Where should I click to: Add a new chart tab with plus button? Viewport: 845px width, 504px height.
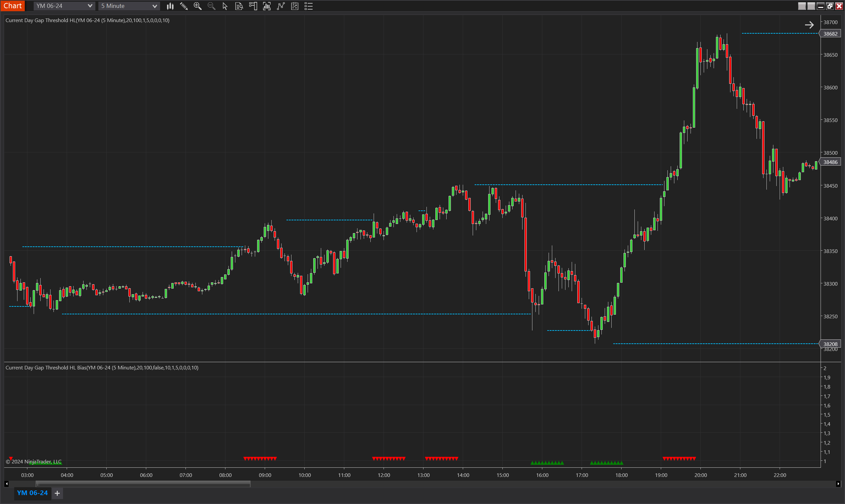tap(57, 493)
